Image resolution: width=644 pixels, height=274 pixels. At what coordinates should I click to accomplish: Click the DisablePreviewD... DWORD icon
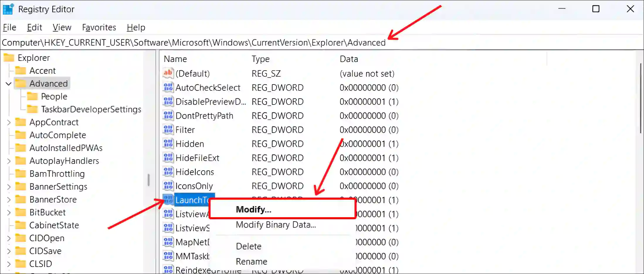[x=168, y=101]
